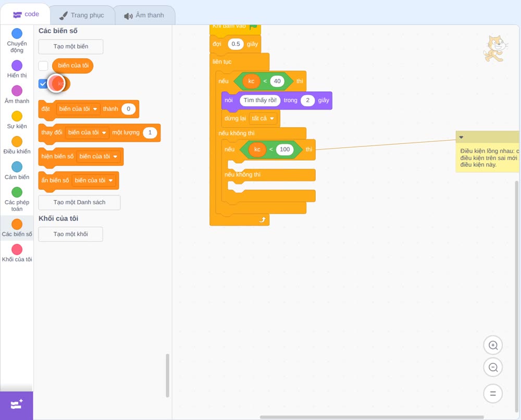Open the Khối của tôi category

coord(17,253)
